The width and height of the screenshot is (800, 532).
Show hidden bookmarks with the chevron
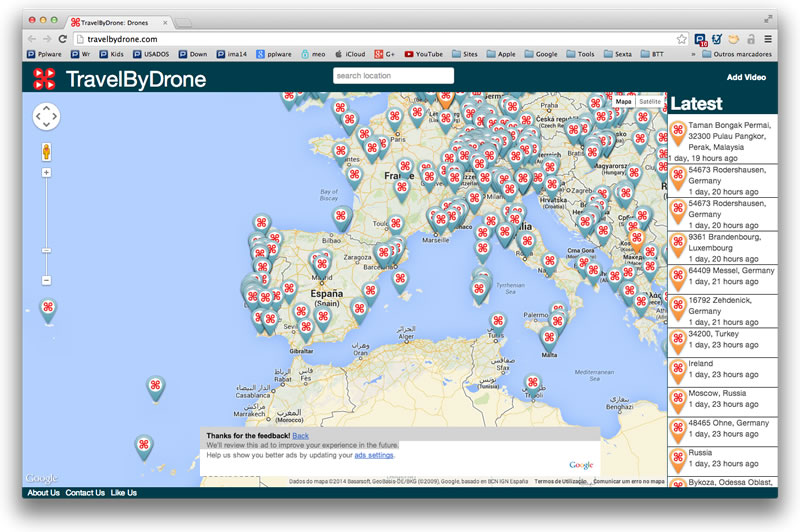(693, 54)
